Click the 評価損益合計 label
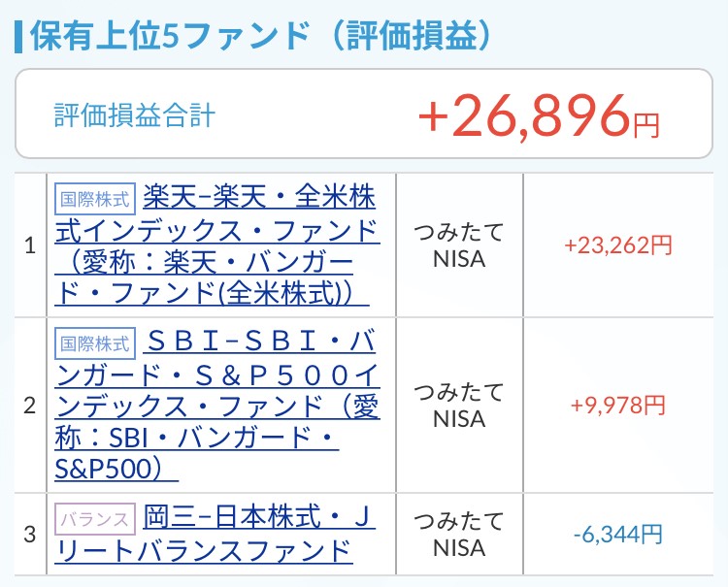This screenshot has width=728, height=587. coord(134,115)
